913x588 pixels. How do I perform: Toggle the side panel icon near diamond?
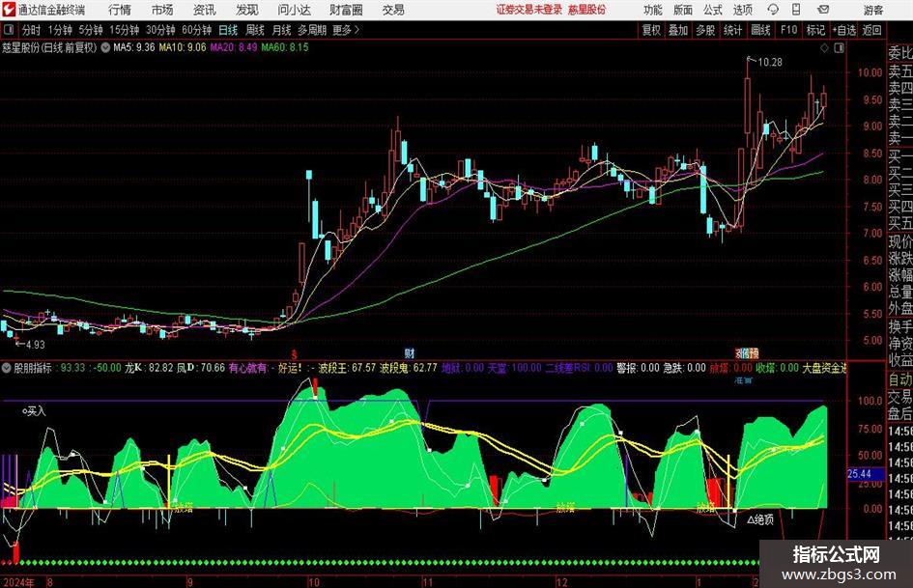pos(839,47)
